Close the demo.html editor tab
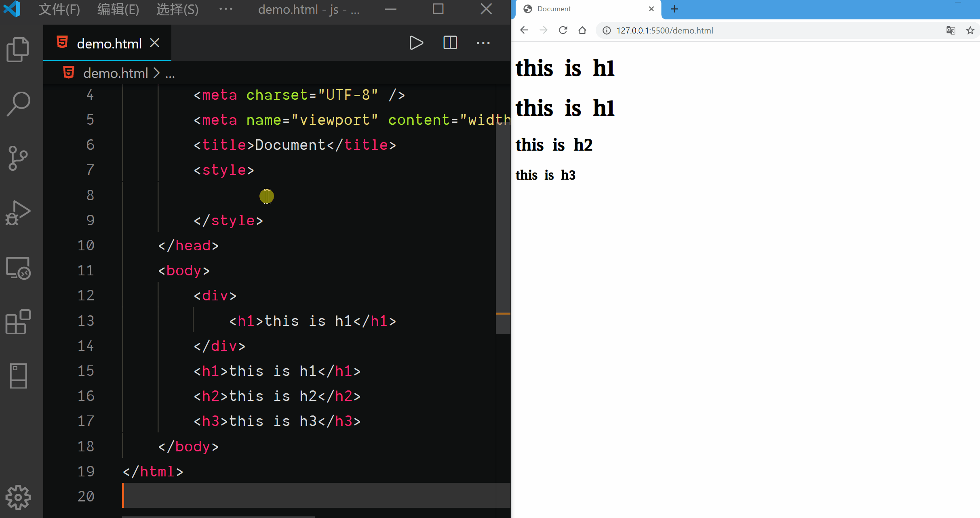This screenshot has width=980, height=518. pyautogui.click(x=155, y=43)
